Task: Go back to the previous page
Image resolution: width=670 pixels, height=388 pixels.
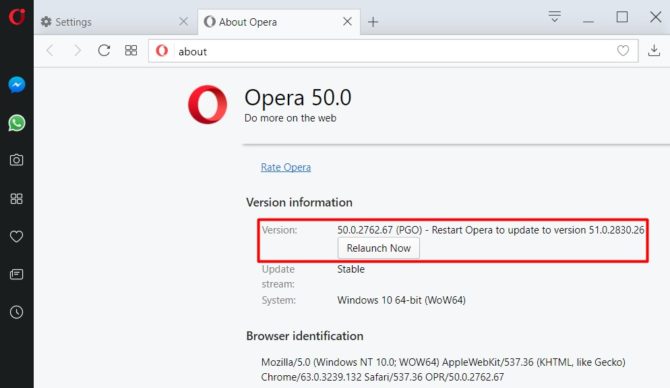Action: click(50, 50)
